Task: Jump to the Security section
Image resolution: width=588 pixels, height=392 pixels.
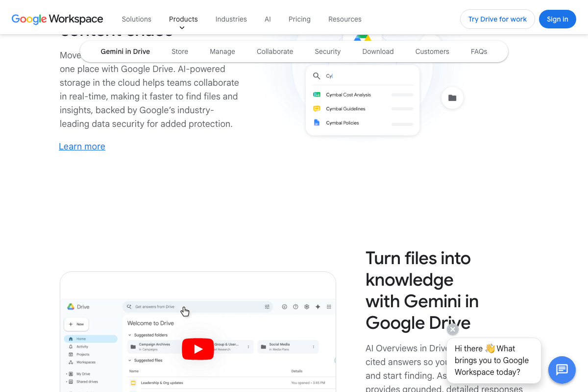Action: point(328,51)
